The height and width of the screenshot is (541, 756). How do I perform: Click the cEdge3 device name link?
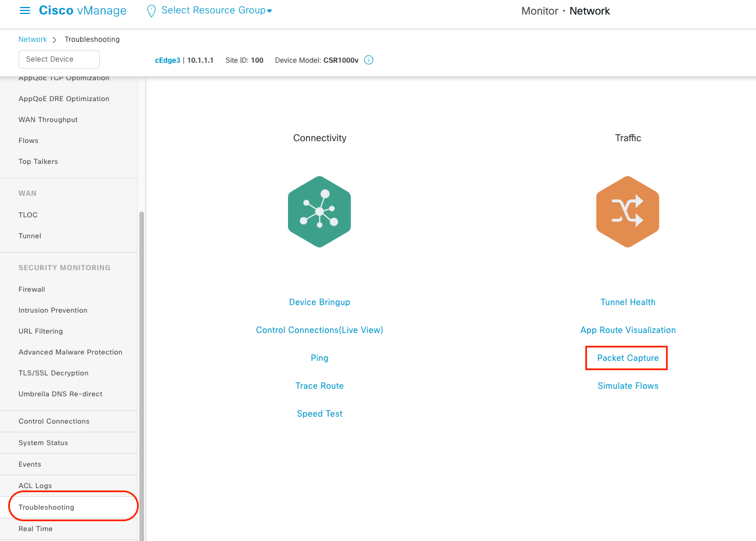tap(167, 60)
